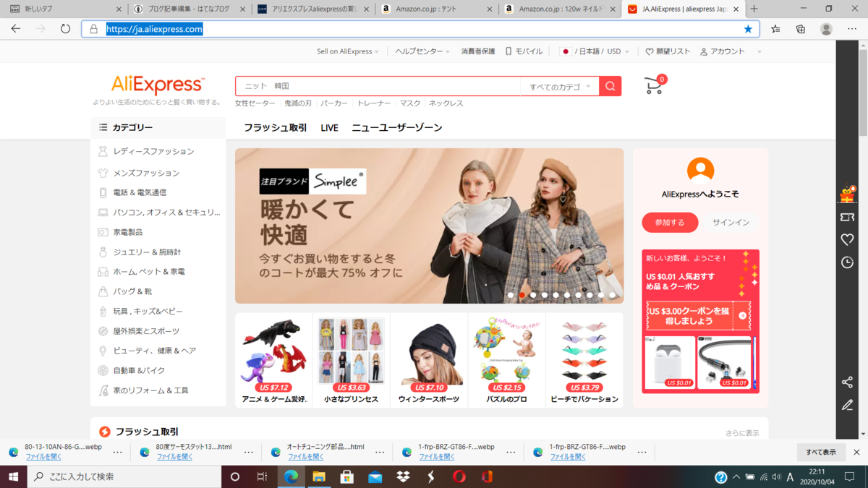Image resolution: width=868 pixels, height=488 pixels.
Task: Click the Windows taskbar search box
Action: pos(124,476)
